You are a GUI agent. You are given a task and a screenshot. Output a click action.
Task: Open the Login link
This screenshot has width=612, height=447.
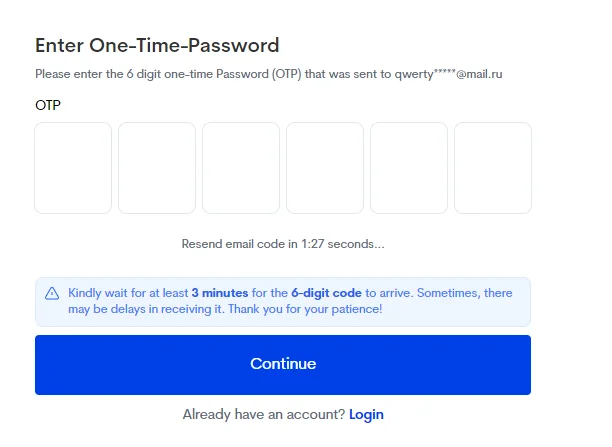(x=366, y=414)
